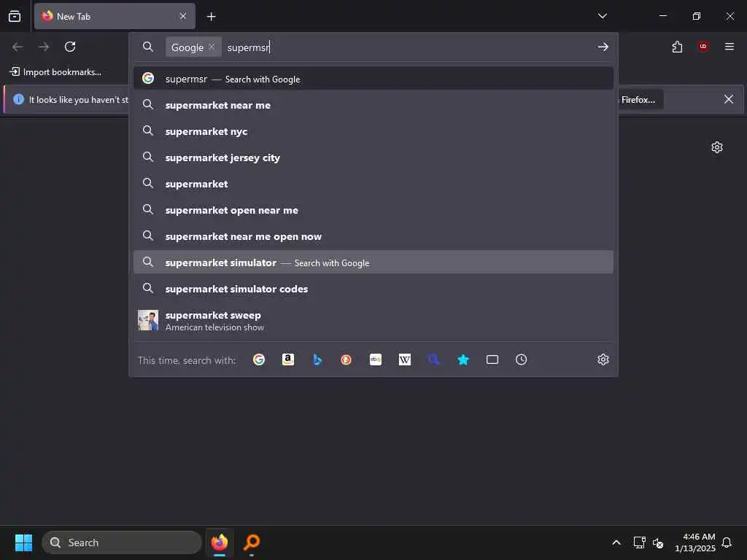Select 'supermsr — Search with Google' result
747x560 pixels.
pos(373,79)
